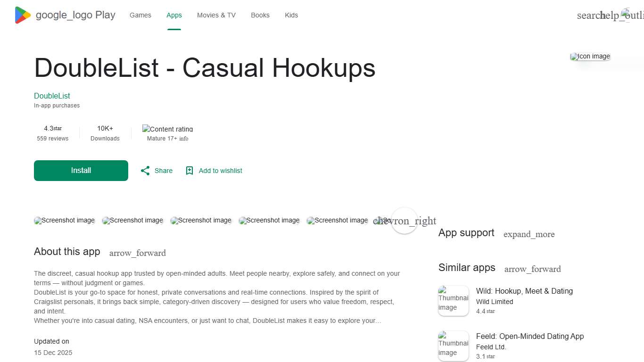This screenshot has width=644, height=362.
Task: Expand the App support section
Action: 528,234
